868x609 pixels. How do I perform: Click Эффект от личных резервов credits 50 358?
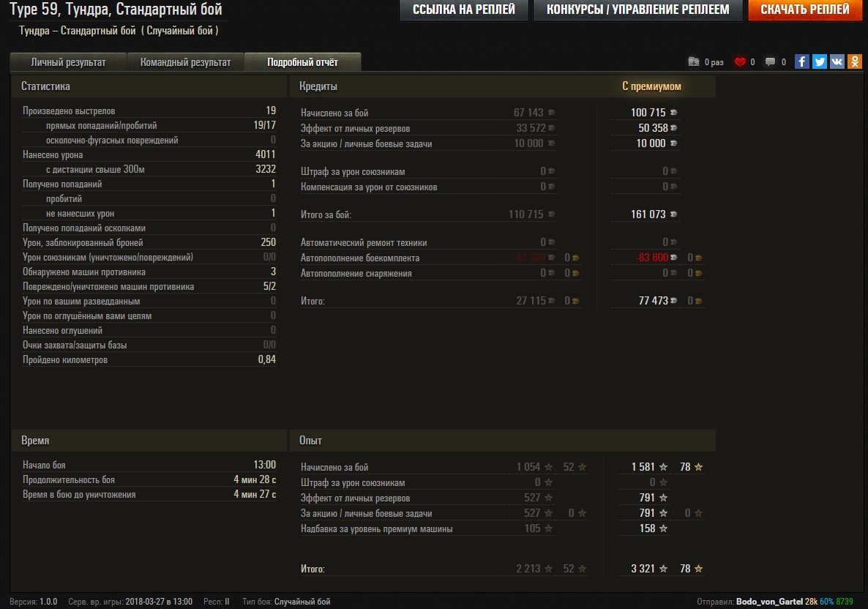pos(654,128)
